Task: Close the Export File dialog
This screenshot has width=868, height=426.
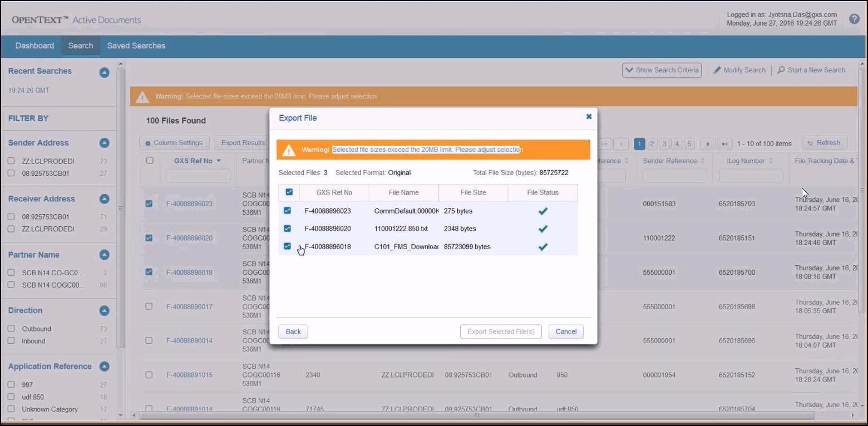Action: pos(589,117)
